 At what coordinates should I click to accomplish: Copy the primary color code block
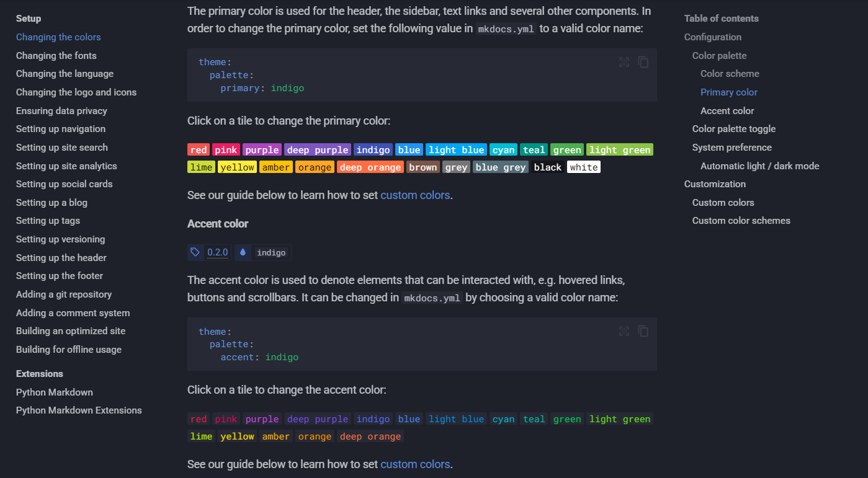[643, 62]
